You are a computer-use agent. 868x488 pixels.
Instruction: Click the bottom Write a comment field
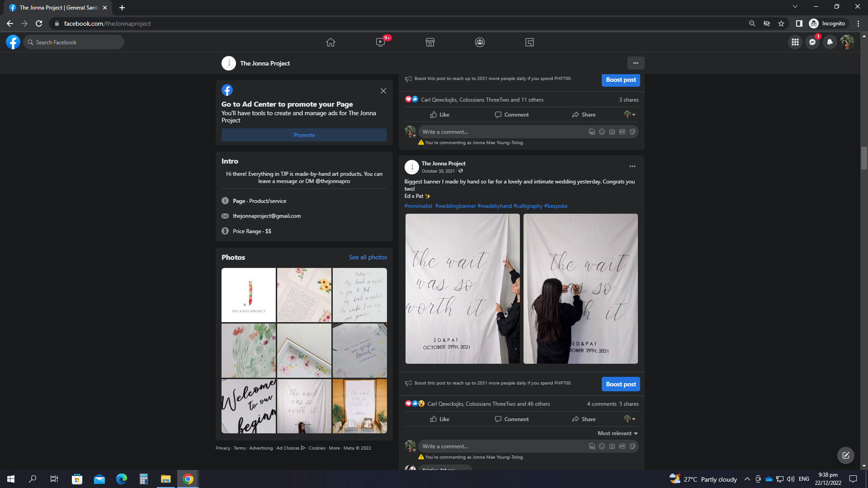[x=502, y=446]
